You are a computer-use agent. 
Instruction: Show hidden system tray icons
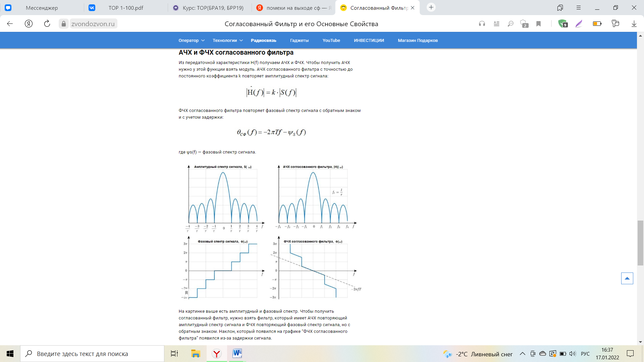click(x=523, y=354)
